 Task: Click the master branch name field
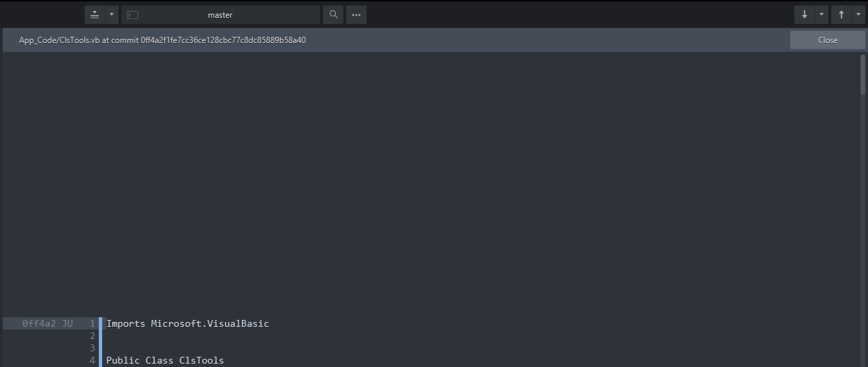pyautogui.click(x=221, y=14)
